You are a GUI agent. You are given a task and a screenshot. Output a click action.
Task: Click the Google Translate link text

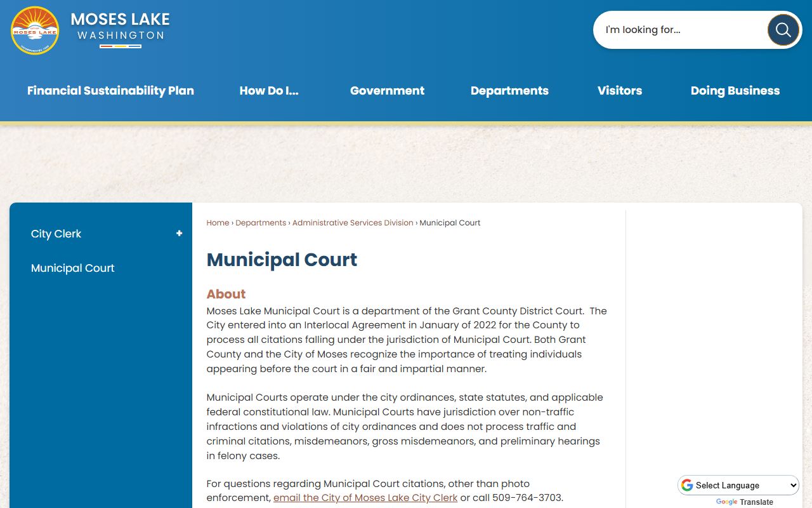coord(744,502)
